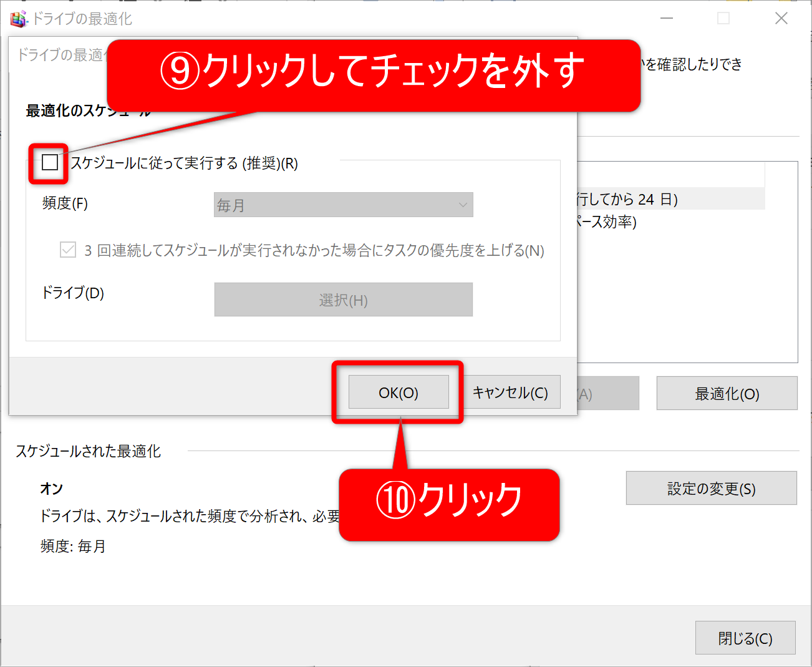Click the スケジュールに従って実行する (推奨)(R) label text
The width and height of the screenshot is (812, 667).
184,163
